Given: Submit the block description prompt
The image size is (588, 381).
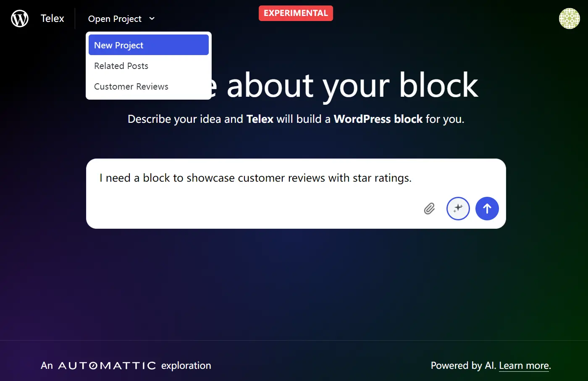Looking at the screenshot, I should click(x=487, y=208).
